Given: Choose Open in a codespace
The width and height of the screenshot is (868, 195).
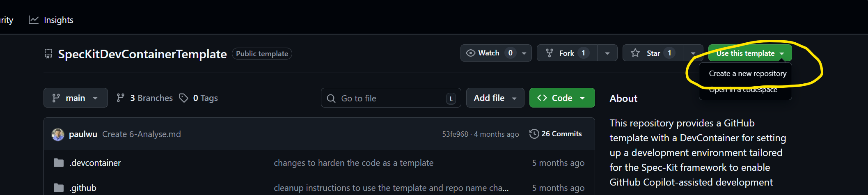Looking at the screenshot, I should pos(743,89).
